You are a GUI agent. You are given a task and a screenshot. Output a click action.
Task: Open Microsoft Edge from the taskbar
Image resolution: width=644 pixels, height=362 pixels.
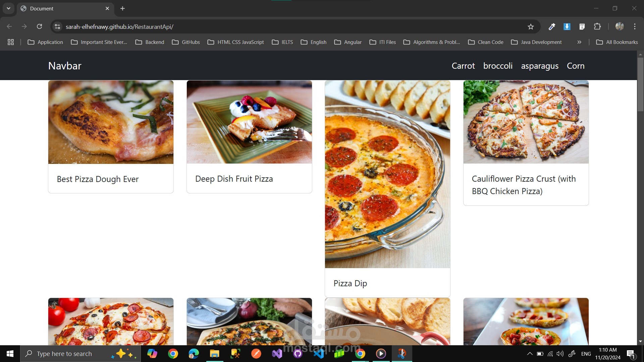194,354
